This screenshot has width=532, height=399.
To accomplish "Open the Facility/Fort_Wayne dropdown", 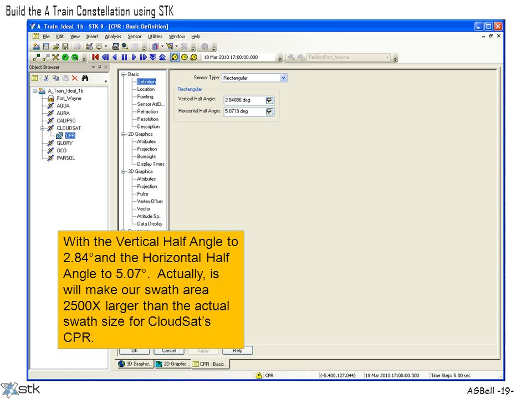I will 387,57.
